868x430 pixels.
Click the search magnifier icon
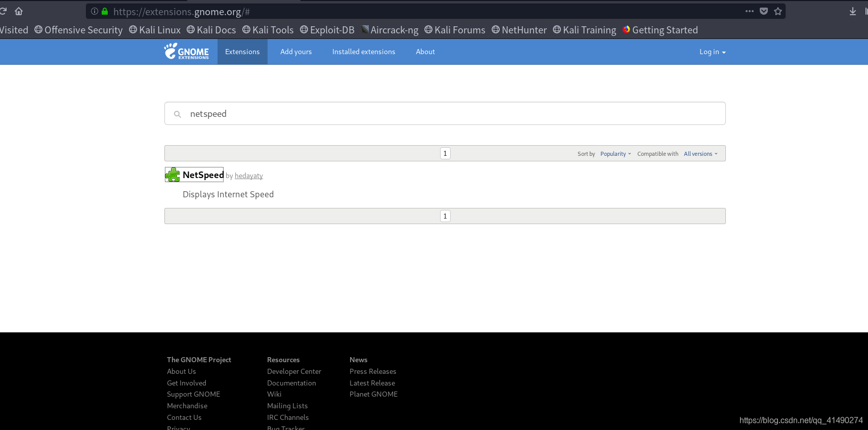[x=178, y=114]
